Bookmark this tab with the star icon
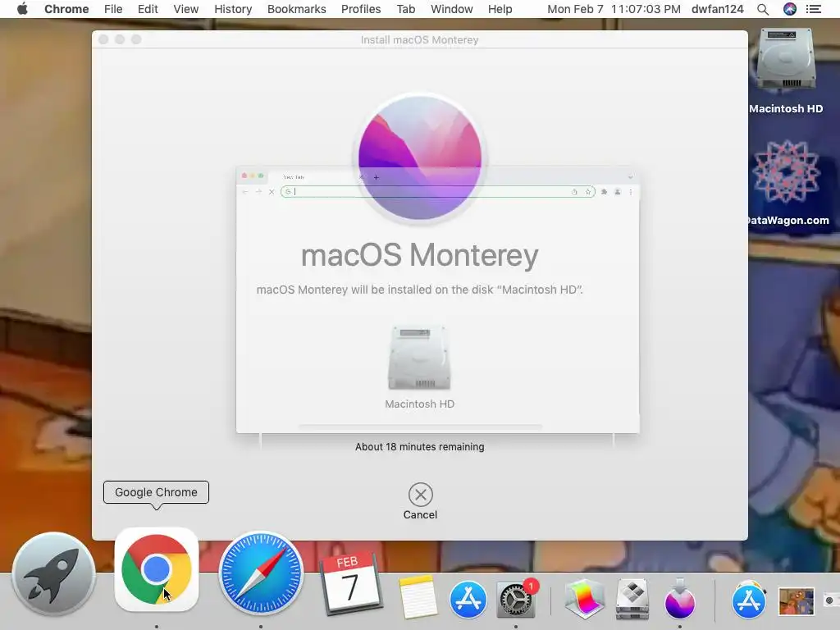The width and height of the screenshot is (840, 630). pyautogui.click(x=587, y=192)
